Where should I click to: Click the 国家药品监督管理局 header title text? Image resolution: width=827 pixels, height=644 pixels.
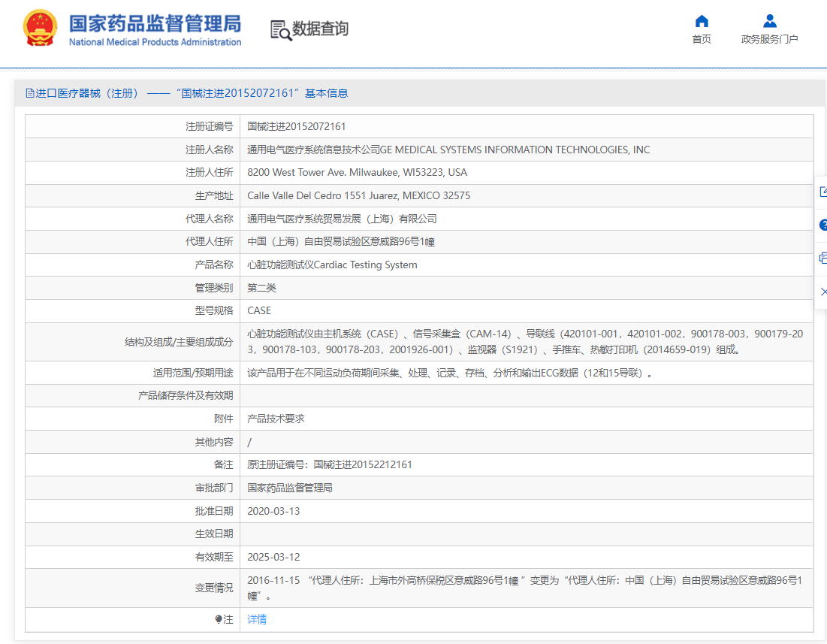click(x=155, y=24)
